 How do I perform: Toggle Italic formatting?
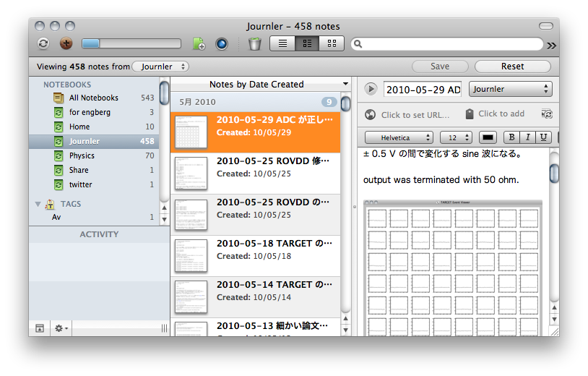coord(527,137)
